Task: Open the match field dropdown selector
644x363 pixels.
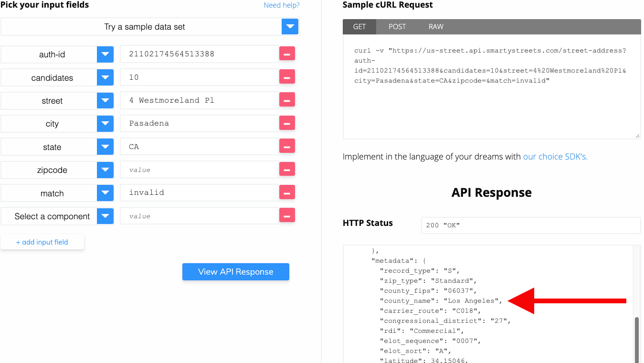Action: (x=106, y=193)
